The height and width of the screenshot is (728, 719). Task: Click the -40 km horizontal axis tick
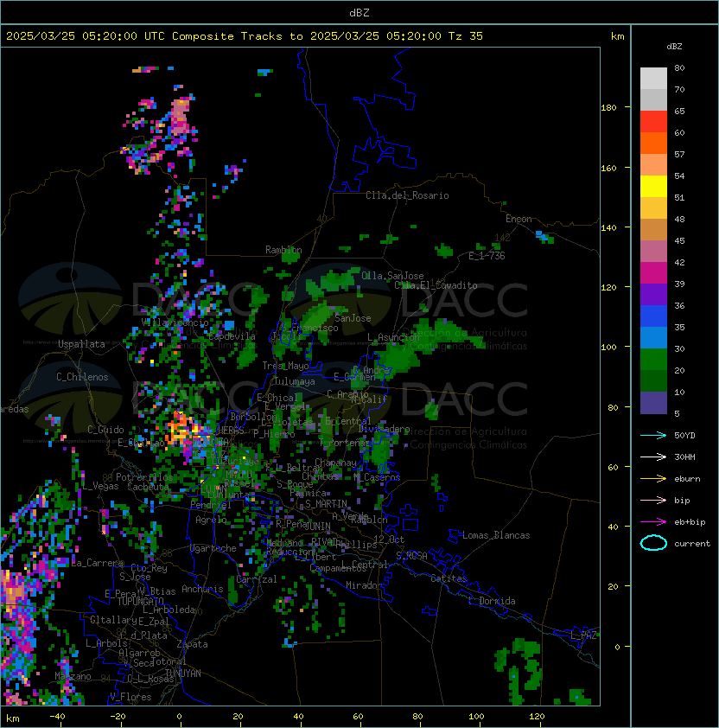click(x=57, y=717)
